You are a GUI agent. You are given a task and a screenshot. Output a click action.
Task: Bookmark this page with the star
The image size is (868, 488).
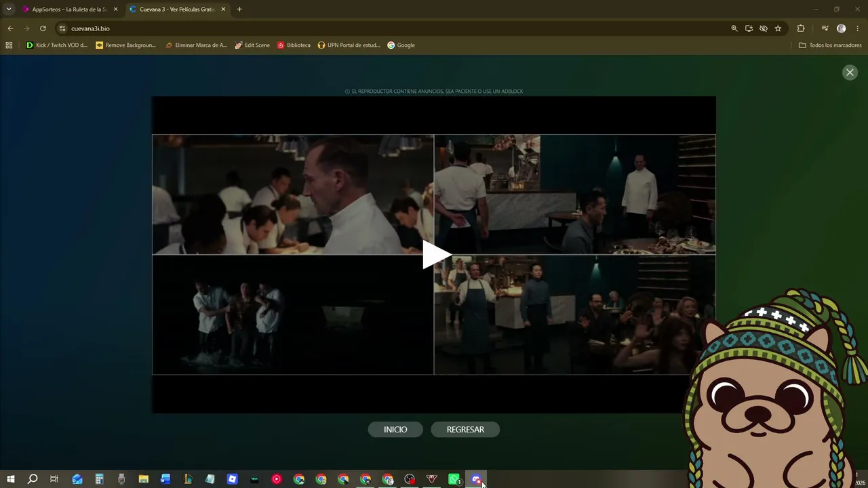click(778, 28)
